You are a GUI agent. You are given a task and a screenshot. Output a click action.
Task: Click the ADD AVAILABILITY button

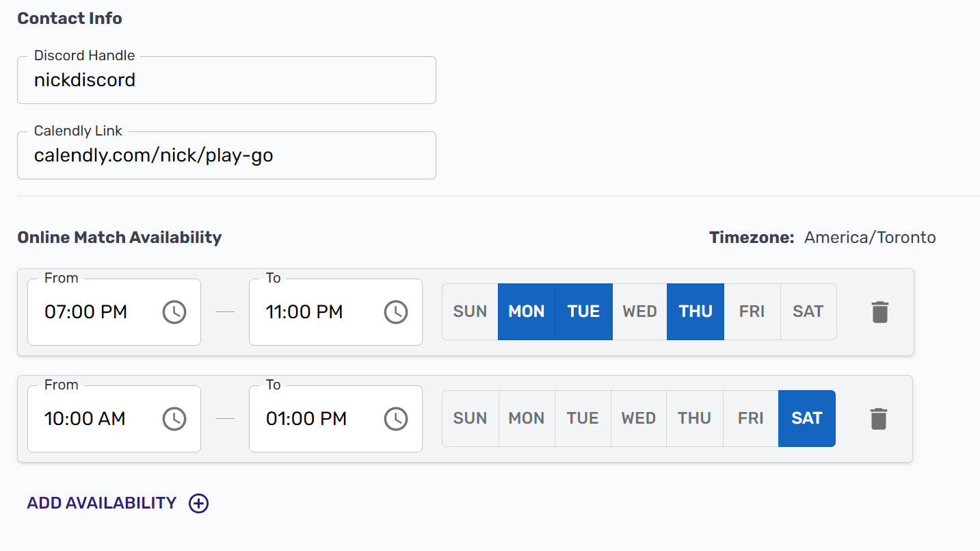point(102,503)
